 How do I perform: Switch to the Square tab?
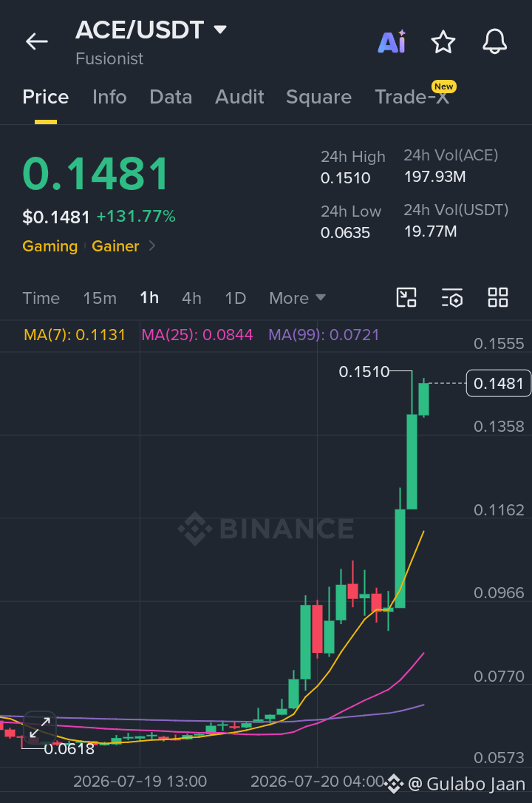(318, 97)
